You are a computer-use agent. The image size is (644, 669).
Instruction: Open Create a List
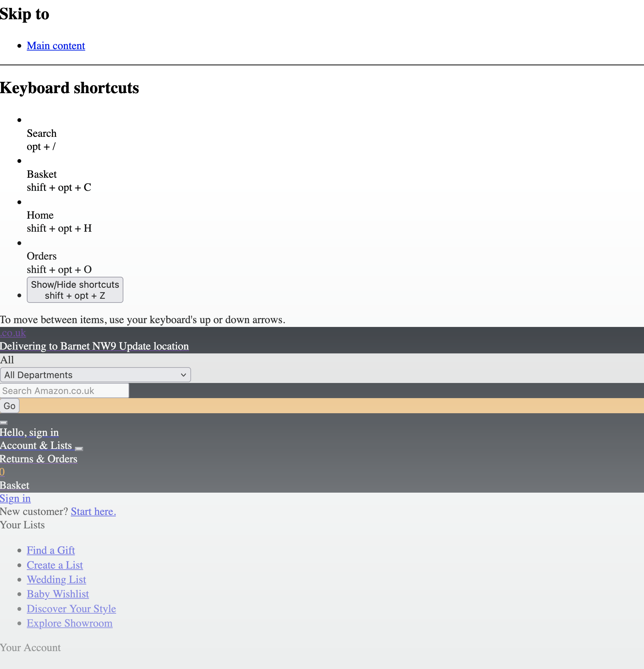tap(55, 565)
